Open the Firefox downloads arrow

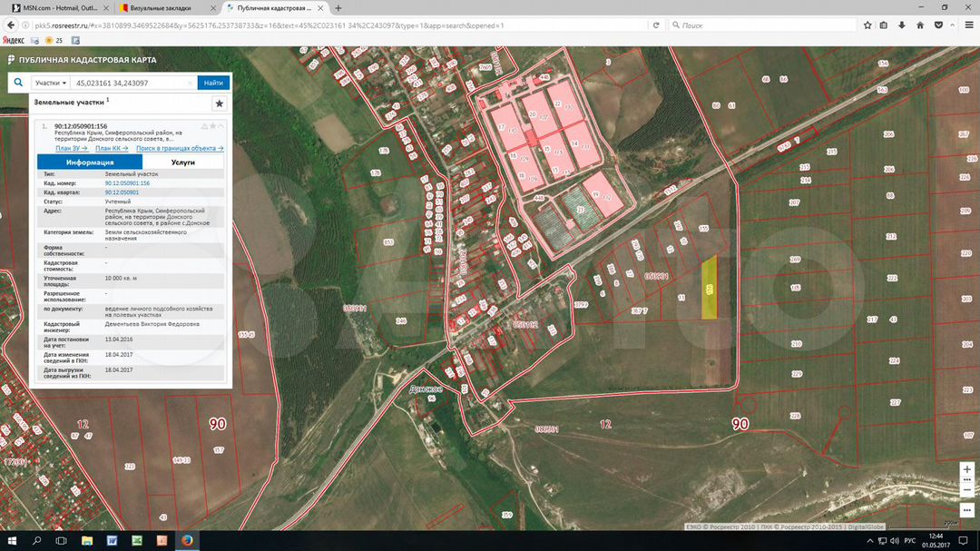coord(903,25)
